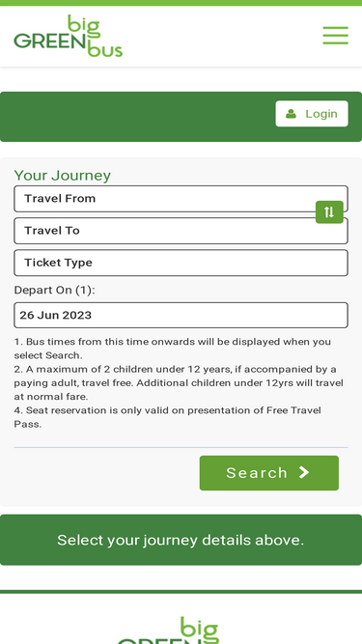
Task: Click the 'Select your journey details above' banner
Action: 181,540
